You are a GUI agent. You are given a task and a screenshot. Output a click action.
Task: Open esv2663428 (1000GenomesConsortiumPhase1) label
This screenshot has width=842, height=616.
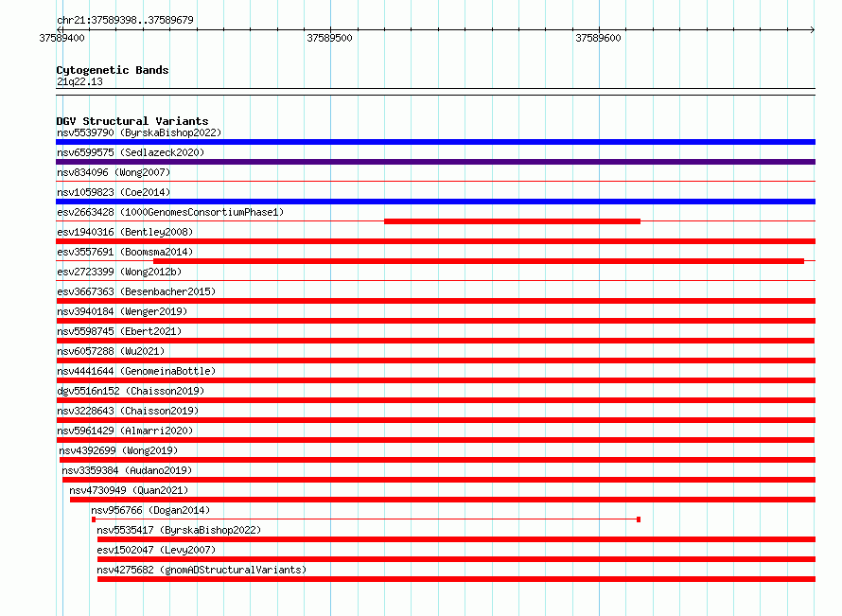(170, 212)
